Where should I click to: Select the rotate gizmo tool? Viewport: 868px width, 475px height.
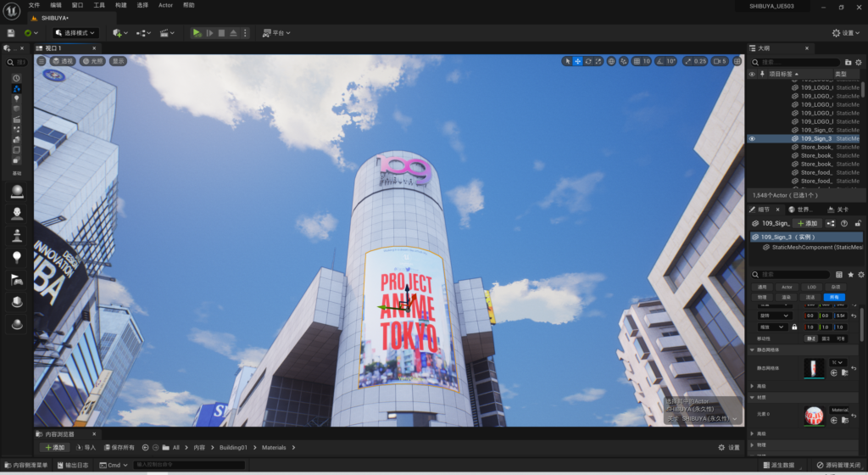click(588, 61)
